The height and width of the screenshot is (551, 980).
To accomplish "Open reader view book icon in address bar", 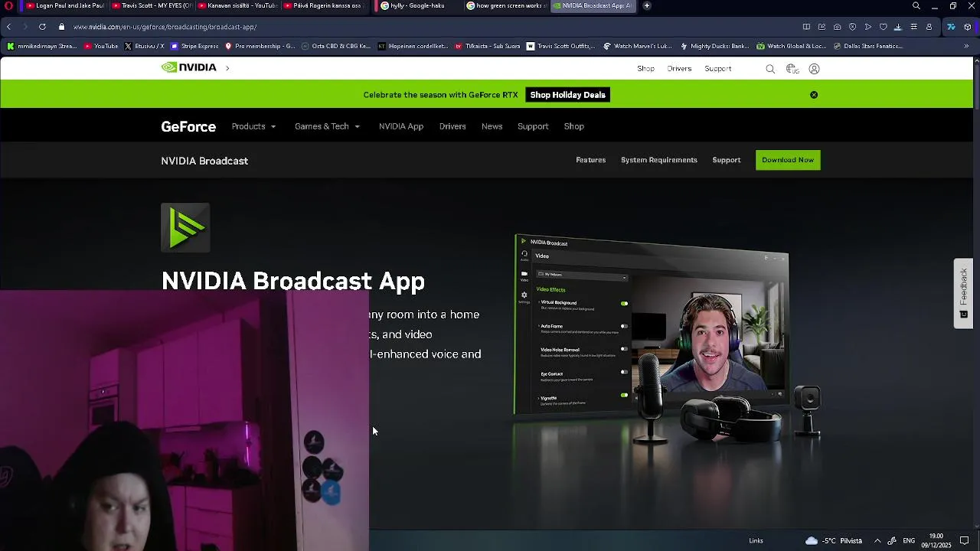I will click(x=806, y=27).
